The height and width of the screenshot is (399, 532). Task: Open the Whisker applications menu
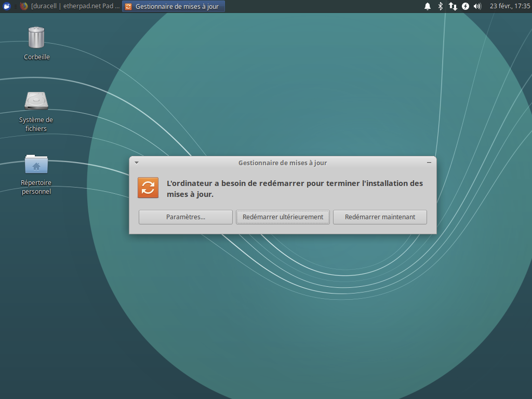pos(7,6)
